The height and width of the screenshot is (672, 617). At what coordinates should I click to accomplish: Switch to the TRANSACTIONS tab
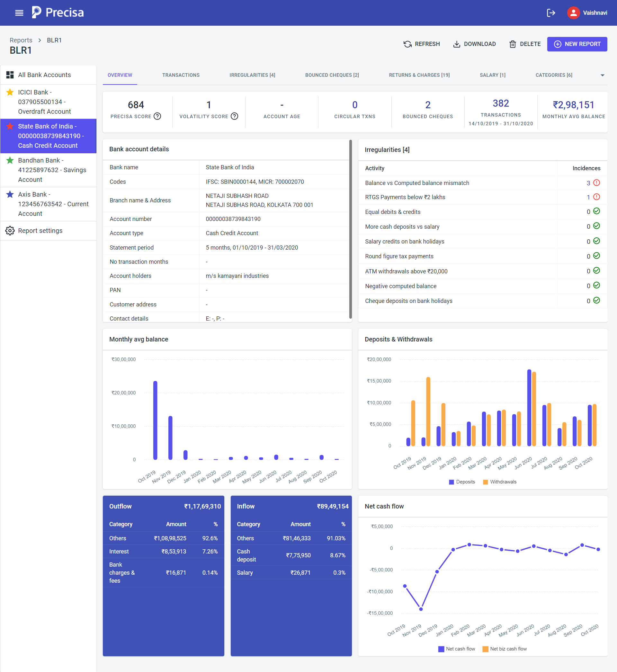tap(181, 75)
